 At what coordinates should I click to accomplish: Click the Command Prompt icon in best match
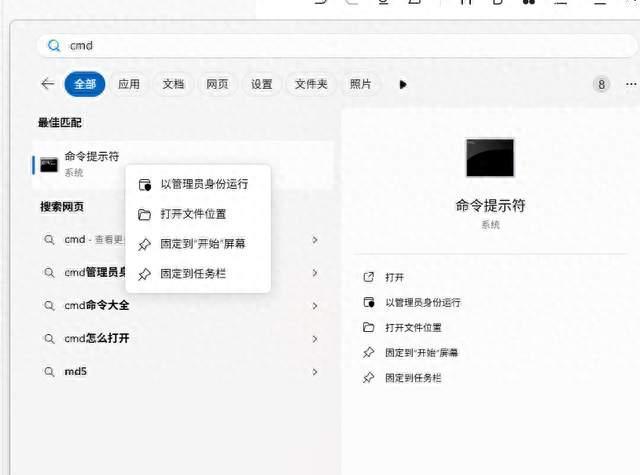49,165
